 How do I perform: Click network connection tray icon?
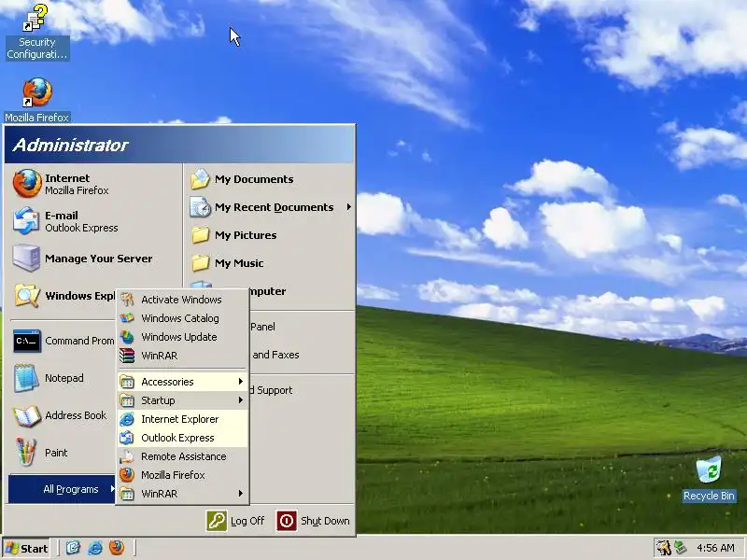pos(680,548)
